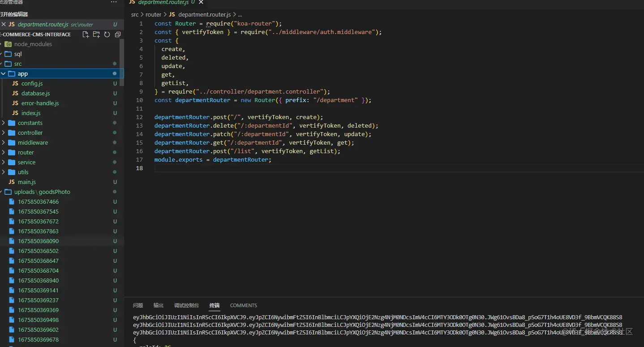Close department.router.js in open editors list
Image resolution: width=644 pixels, height=347 pixels.
pyautogui.click(x=3, y=25)
